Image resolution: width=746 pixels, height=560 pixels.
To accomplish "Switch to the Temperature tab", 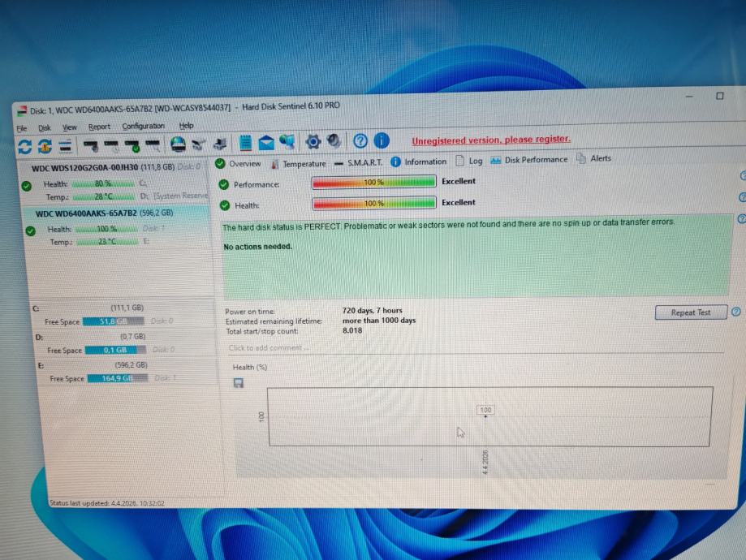I will point(298,164).
